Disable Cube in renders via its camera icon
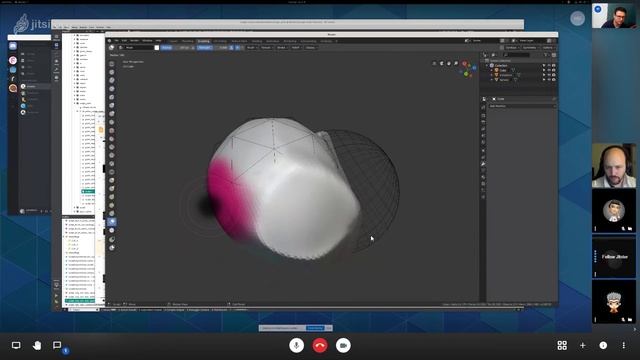This screenshot has width=640, height=360. 554,70
